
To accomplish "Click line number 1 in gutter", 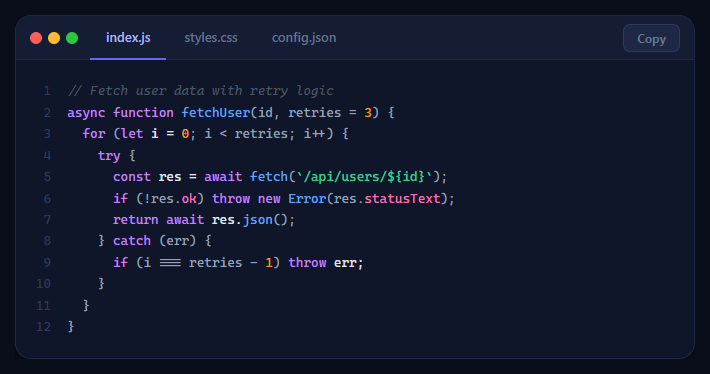I will pyautogui.click(x=47, y=91).
